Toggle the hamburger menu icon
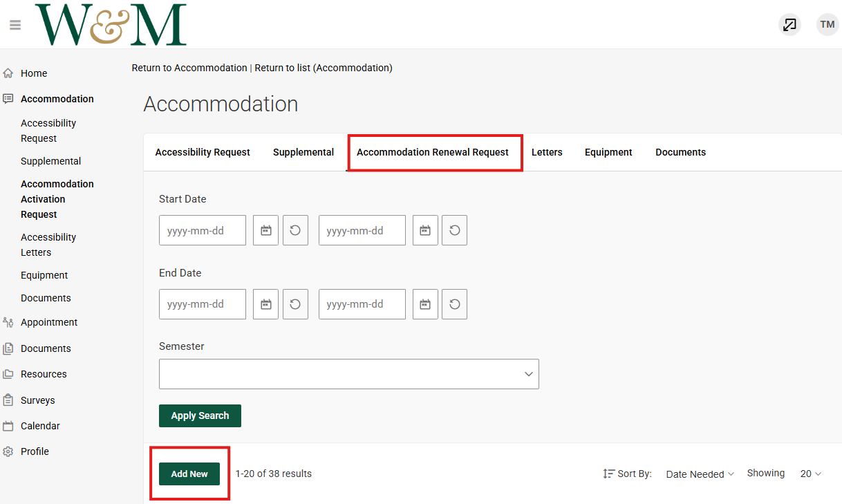Image resolution: width=842 pixels, height=504 pixels. (x=15, y=25)
